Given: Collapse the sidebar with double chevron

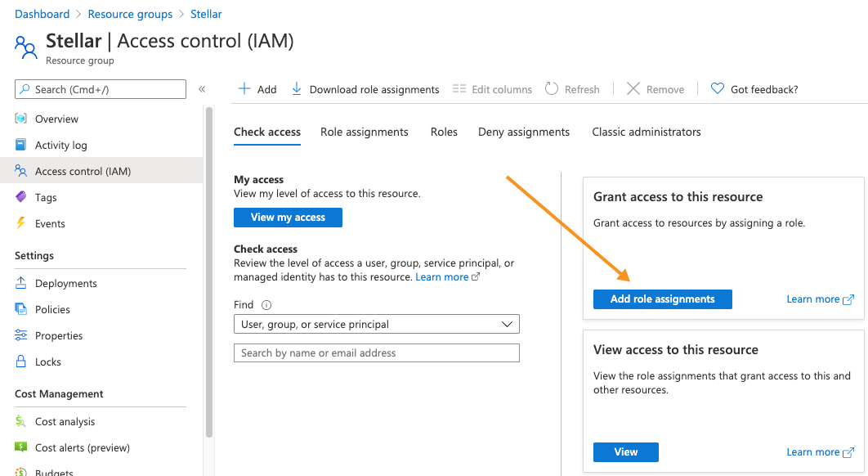Looking at the screenshot, I should click(x=202, y=89).
